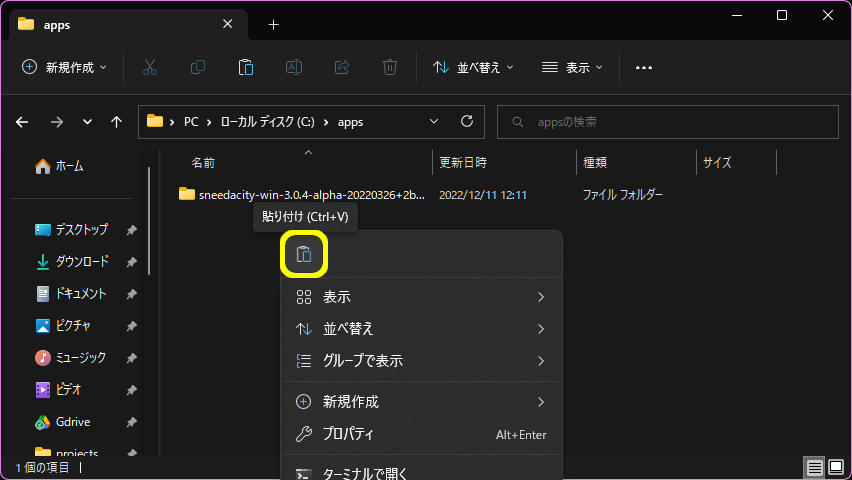
Task: Open ミュージック in the sidebar
Action: (71, 358)
